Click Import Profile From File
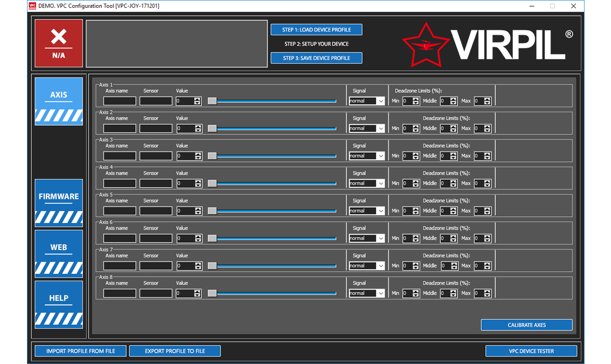 click(x=80, y=351)
